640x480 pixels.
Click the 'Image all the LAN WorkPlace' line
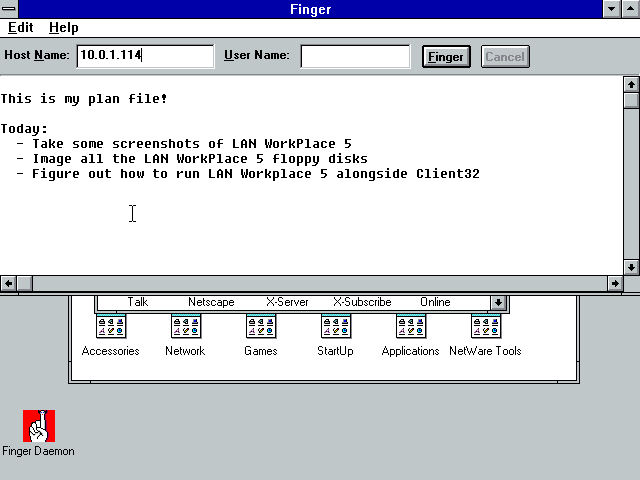coord(192,159)
